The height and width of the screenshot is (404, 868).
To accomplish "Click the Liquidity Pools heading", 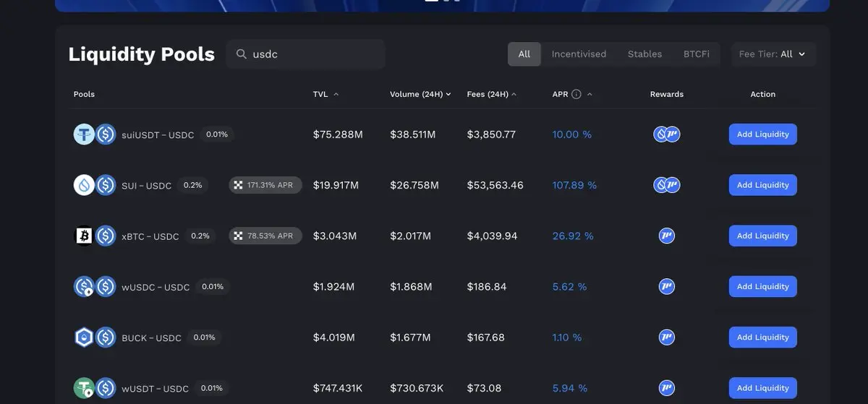I will click(x=141, y=54).
